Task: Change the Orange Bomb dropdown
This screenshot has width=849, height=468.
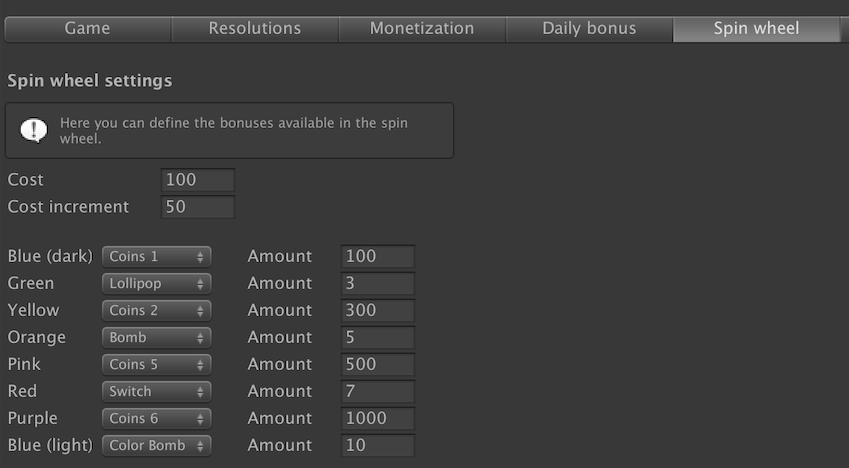Action: 156,338
